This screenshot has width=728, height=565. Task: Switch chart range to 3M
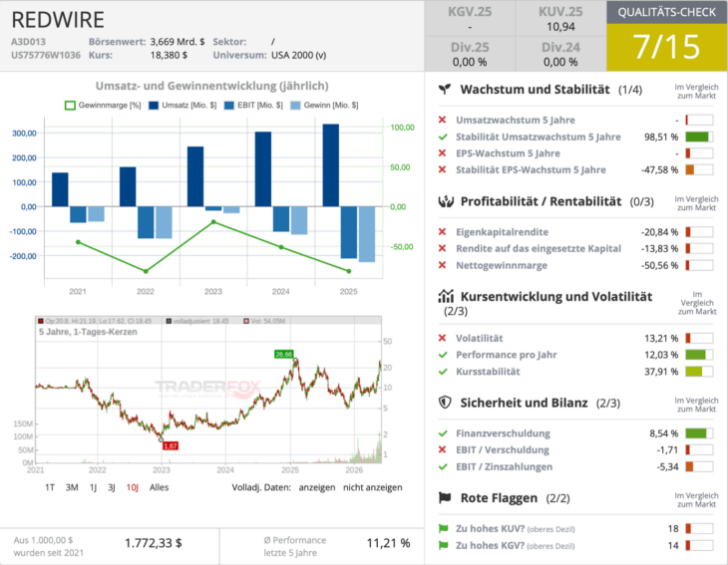pos(72,487)
